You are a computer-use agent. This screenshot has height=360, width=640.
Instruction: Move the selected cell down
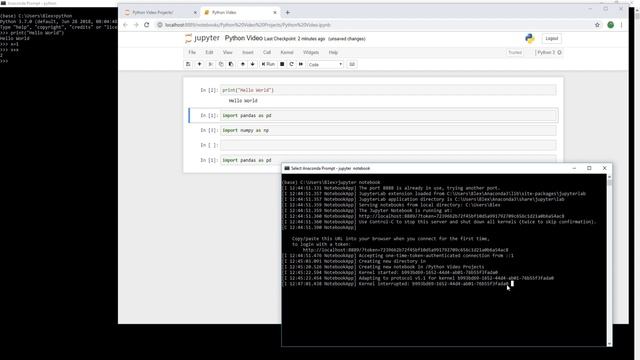click(252, 64)
